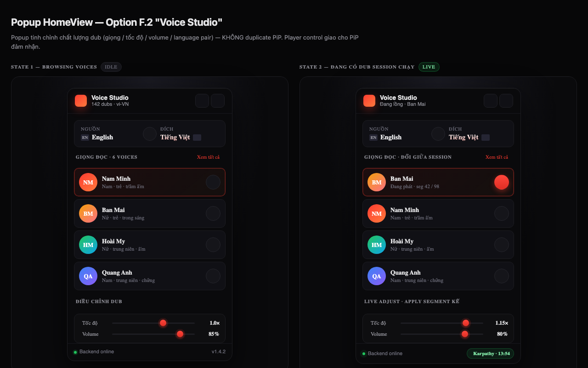The image size is (588, 368).
Task: Click the first header square button in State 2
Action: pyautogui.click(x=491, y=101)
